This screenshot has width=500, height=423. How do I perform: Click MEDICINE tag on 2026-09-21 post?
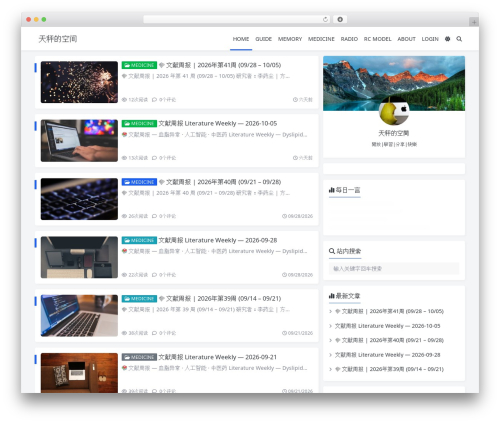139,357
